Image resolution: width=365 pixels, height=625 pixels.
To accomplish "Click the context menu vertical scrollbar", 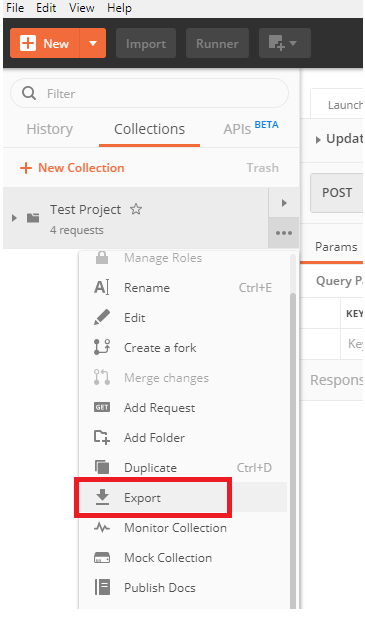I will click(293, 450).
